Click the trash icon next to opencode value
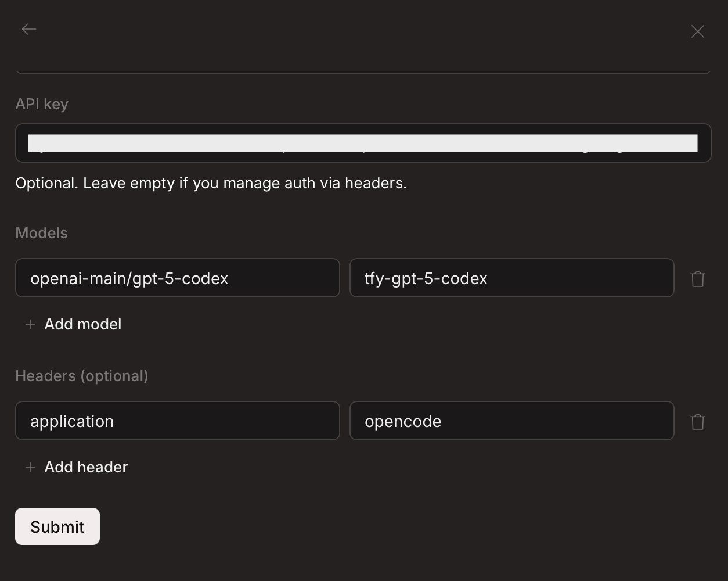The height and width of the screenshot is (581, 728). (697, 422)
